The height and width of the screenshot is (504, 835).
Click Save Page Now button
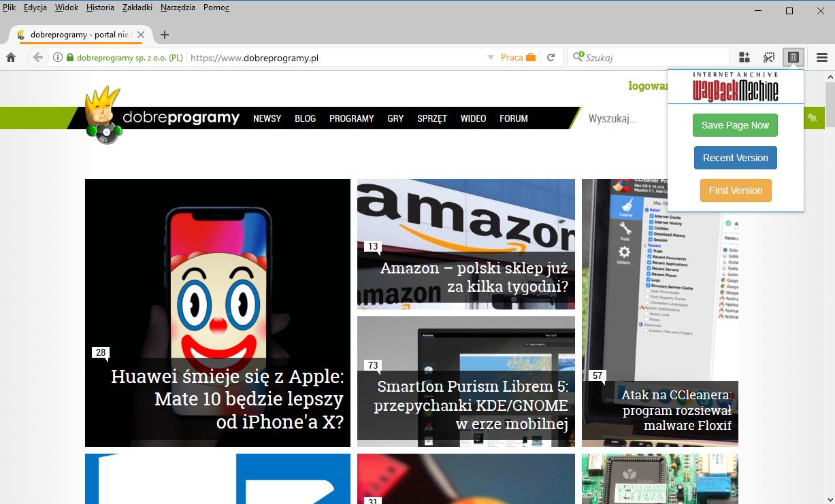(x=735, y=125)
